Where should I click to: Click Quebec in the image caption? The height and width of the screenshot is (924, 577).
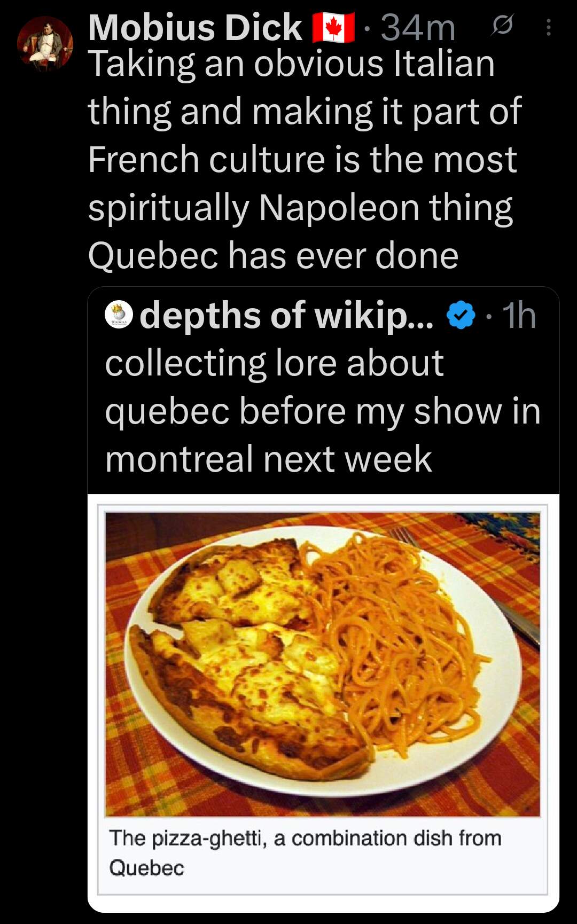click(147, 868)
